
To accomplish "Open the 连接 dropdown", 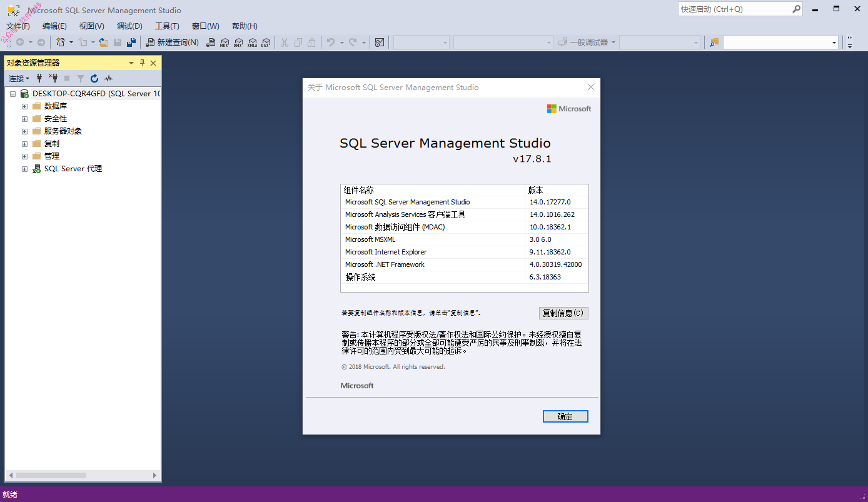I will (19, 78).
